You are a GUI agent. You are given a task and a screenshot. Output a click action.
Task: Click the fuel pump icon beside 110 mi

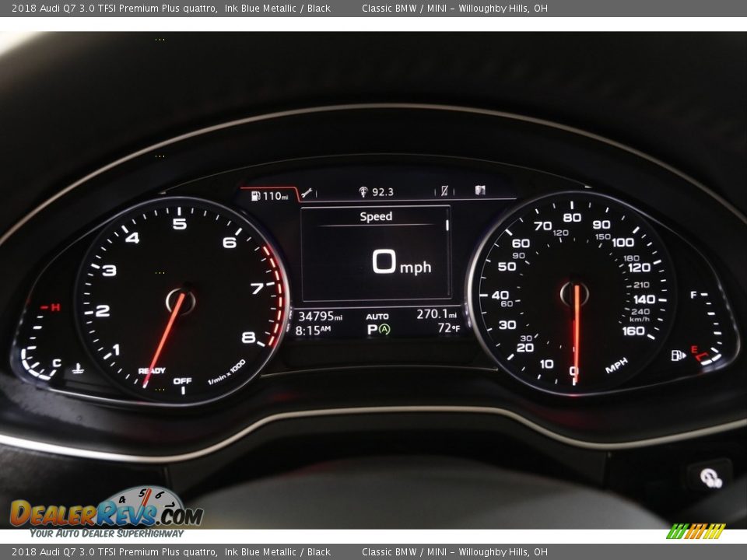click(256, 196)
